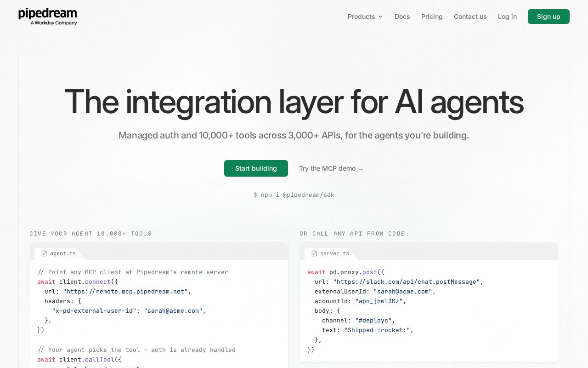The image size is (588, 368).
Task: Click the npm i @pipedream/sdk command
Action: tap(294, 195)
